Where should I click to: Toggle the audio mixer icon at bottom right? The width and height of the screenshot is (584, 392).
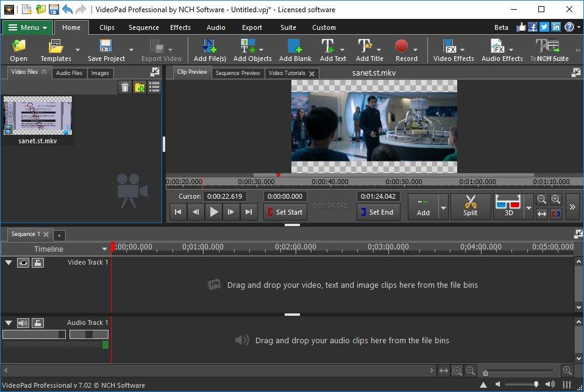point(567,384)
